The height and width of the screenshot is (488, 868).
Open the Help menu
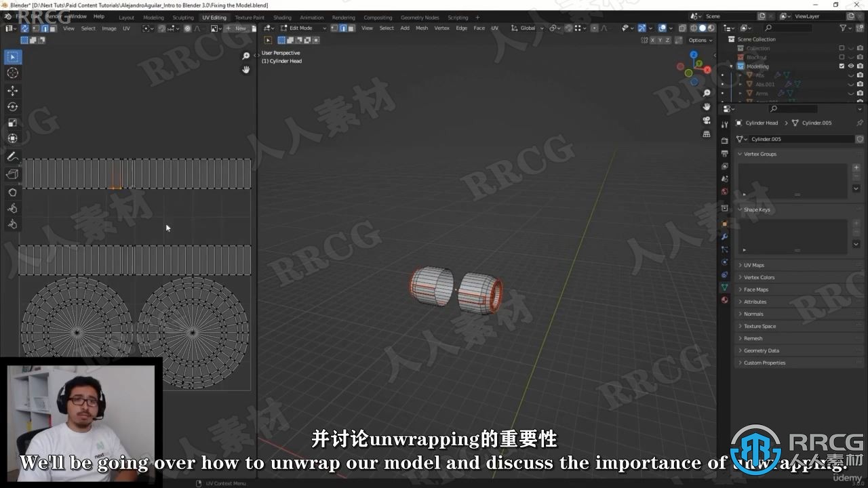[99, 16]
